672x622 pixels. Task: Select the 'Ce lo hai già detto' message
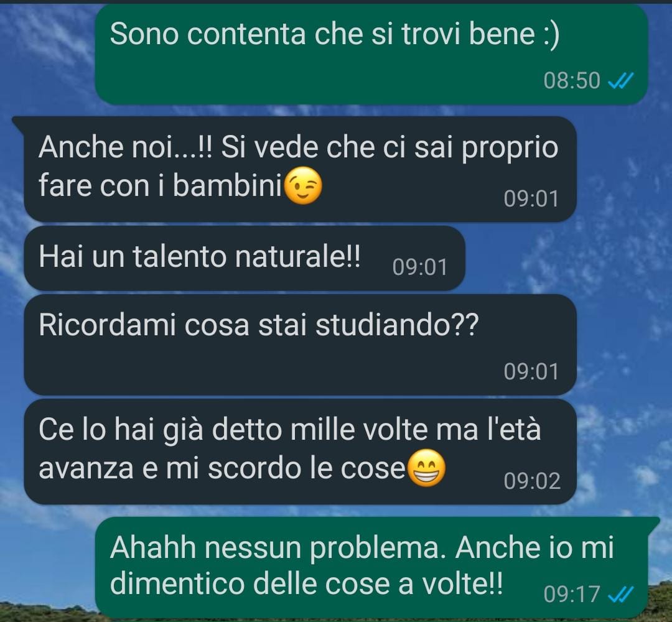coord(300,452)
